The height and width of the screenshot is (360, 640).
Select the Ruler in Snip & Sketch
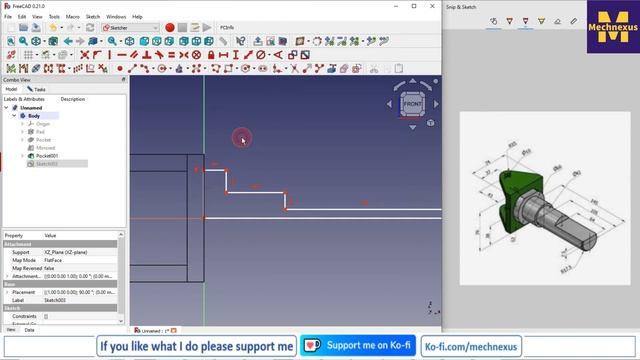pos(573,21)
